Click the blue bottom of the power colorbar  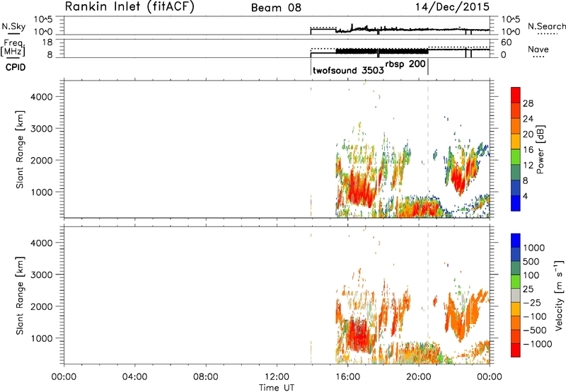516,203
